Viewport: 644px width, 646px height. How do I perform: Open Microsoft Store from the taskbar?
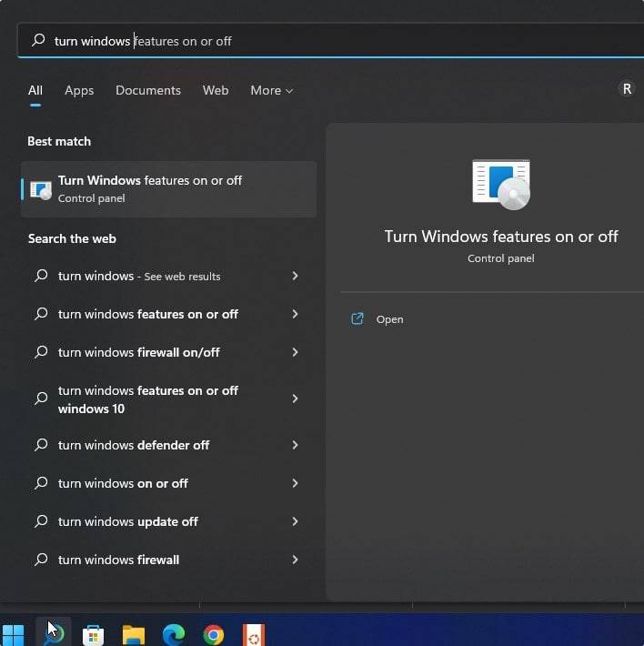93,635
